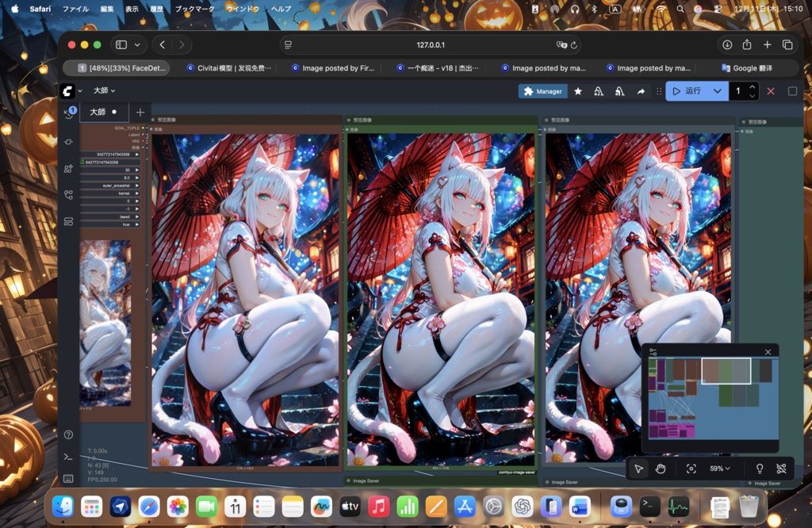Open keyboard shortcuts icon in sidebar

point(68,478)
